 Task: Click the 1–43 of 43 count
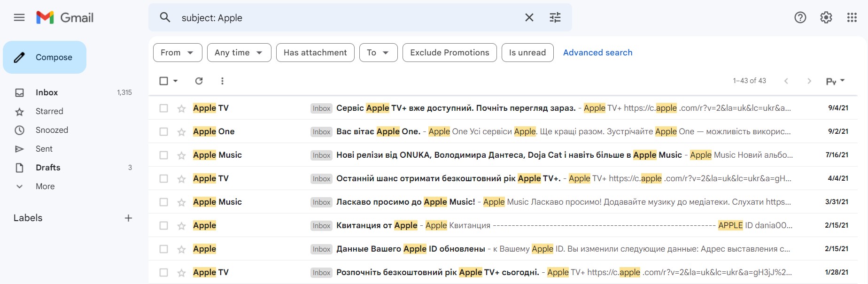[x=749, y=81]
